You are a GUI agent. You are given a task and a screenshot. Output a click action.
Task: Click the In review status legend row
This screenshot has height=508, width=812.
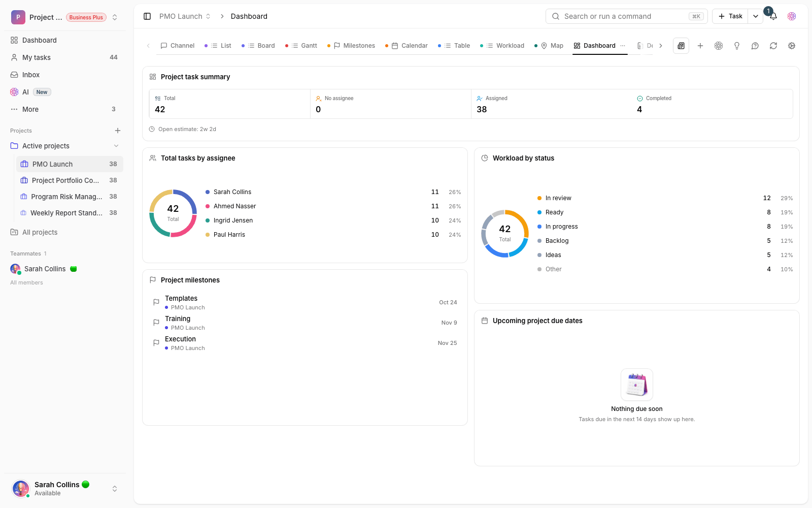pyautogui.click(x=665, y=198)
